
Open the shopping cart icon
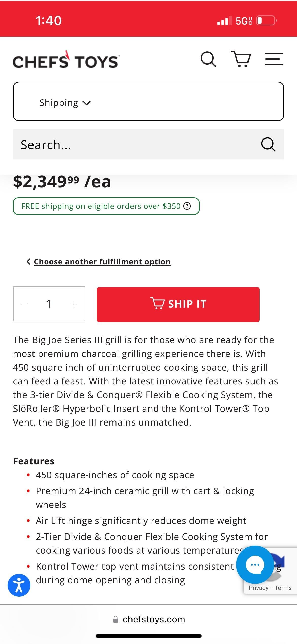point(241,59)
